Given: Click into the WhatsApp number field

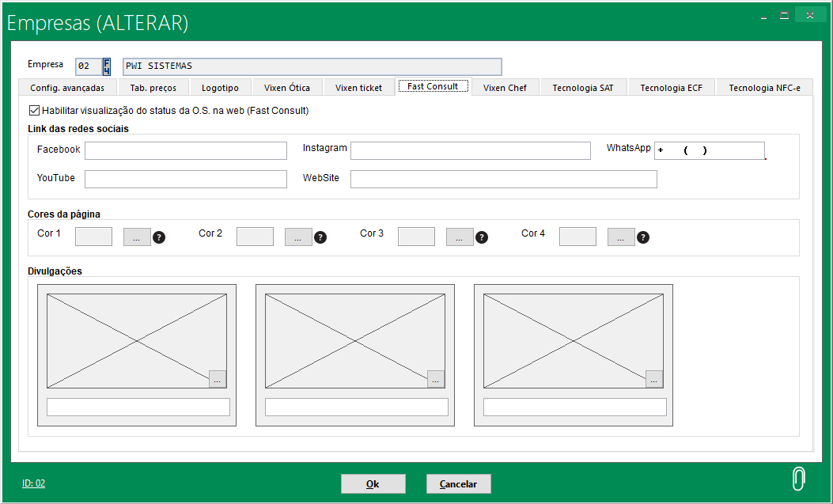Looking at the screenshot, I should click(x=710, y=151).
